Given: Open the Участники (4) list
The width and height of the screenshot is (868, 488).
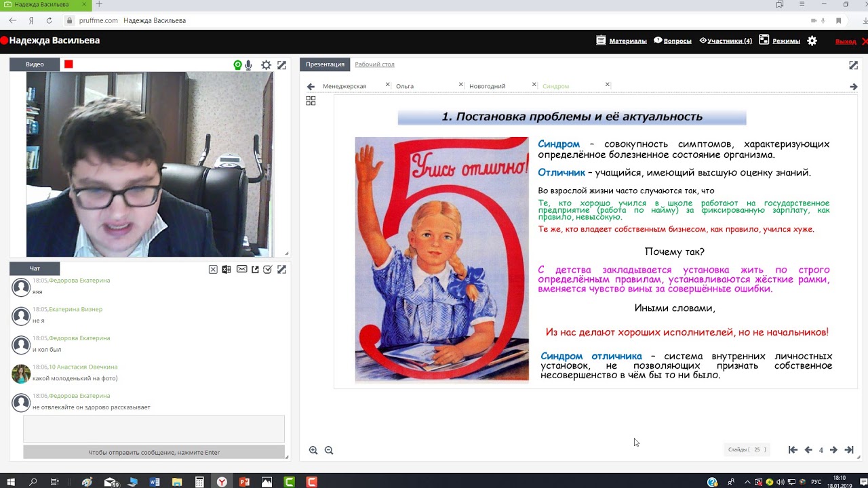Looking at the screenshot, I should [x=726, y=41].
